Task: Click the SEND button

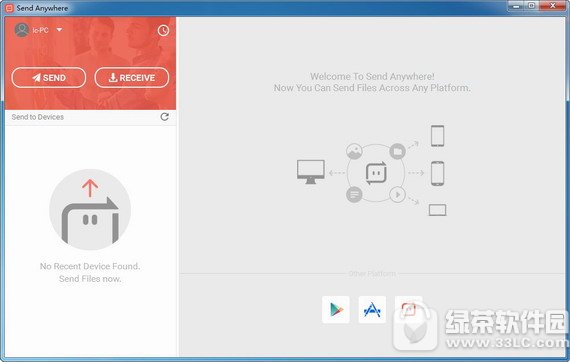Action: [49, 77]
